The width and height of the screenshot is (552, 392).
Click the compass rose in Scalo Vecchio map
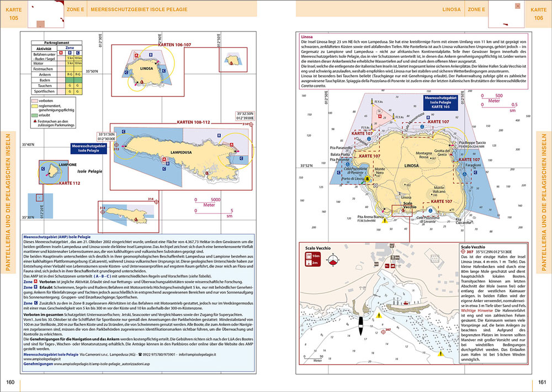click(332, 260)
